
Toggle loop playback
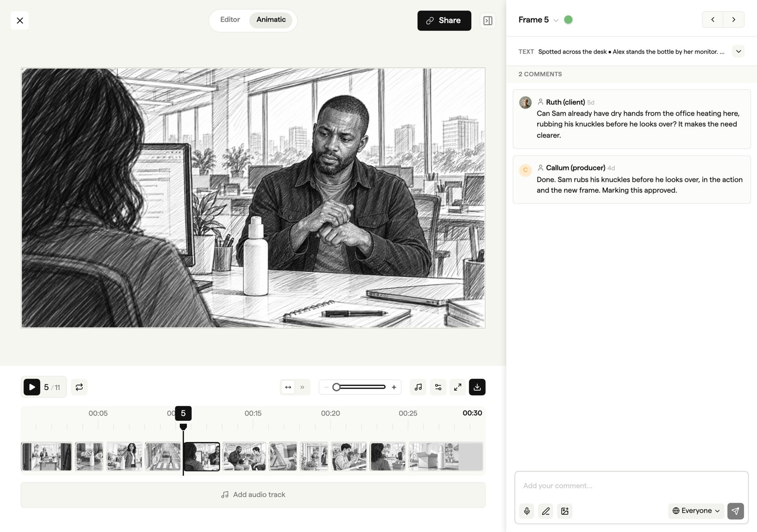pos(79,387)
